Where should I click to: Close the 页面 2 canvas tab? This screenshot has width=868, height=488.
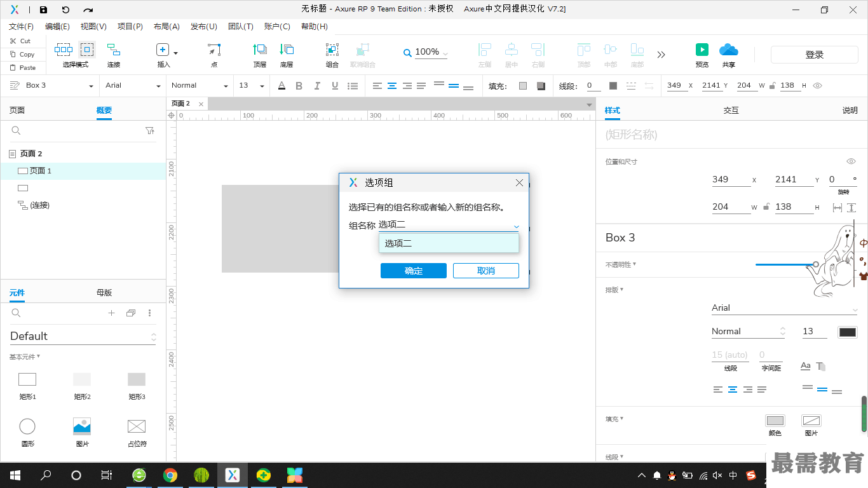201,104
